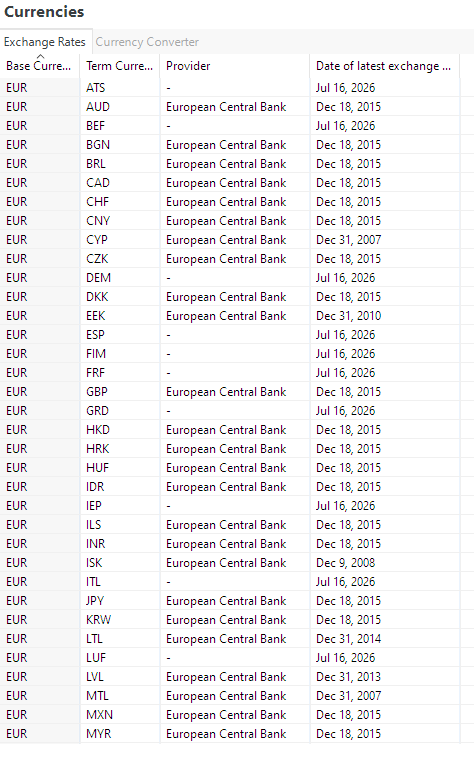The image size is (474, 771).
Task: Click the EEK row dated Dec 31, 2010
Action: click(x=230, y=316)
